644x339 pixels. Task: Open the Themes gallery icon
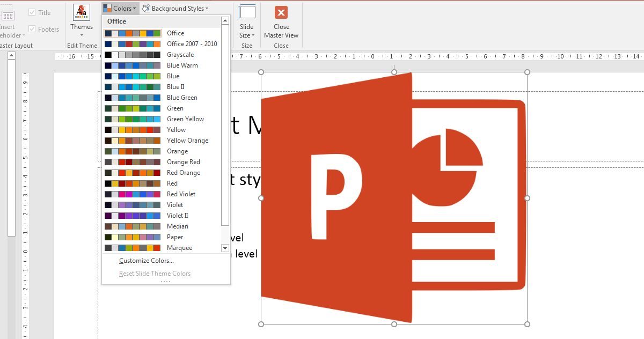[82, 13]
